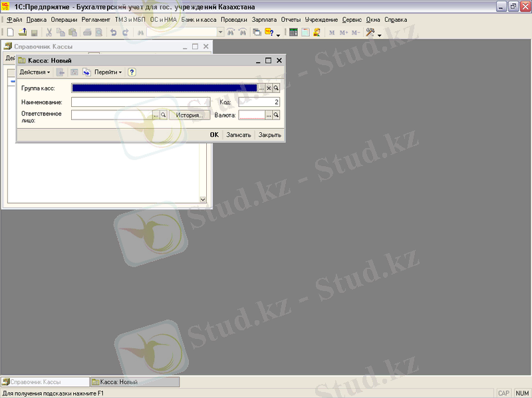Click the Open file toolbar icon

click(23, 32)
